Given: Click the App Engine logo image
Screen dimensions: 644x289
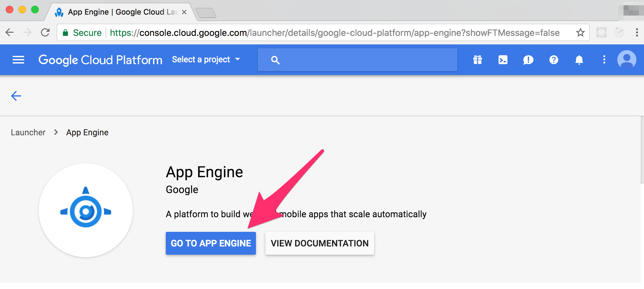Looking at the screenshot, I should coord(86,210).
